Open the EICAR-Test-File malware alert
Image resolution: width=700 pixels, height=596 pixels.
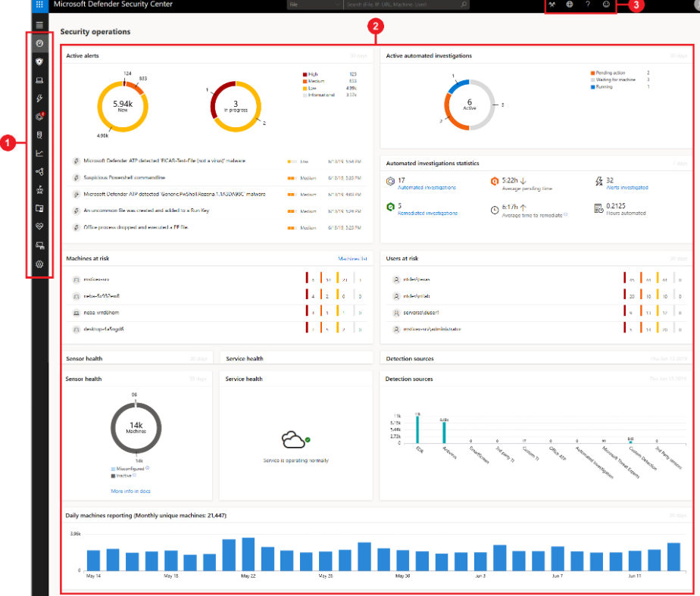pyautogui.click(x=164, y=161)
